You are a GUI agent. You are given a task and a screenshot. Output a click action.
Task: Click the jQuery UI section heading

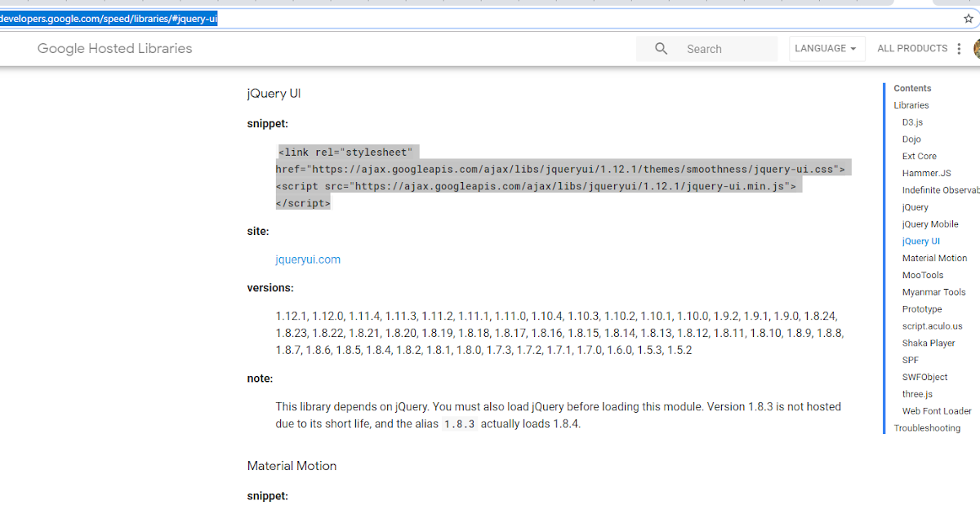tap(274, 93)
